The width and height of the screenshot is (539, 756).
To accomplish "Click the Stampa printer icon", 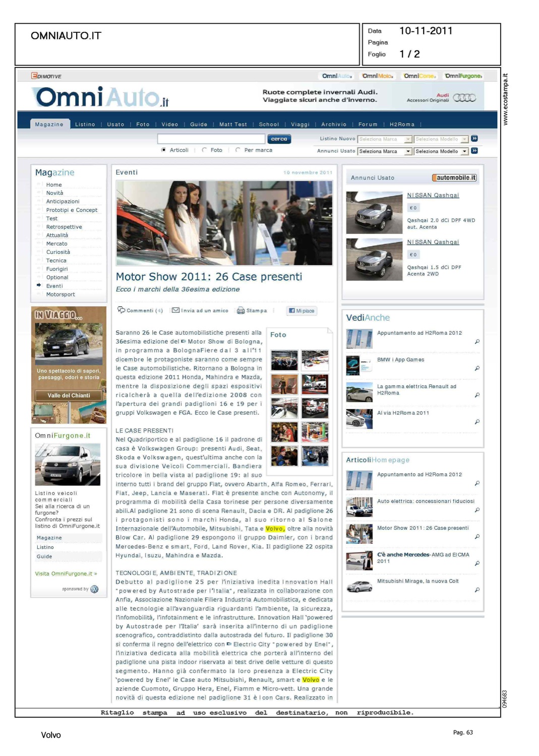I will (241, 310).
